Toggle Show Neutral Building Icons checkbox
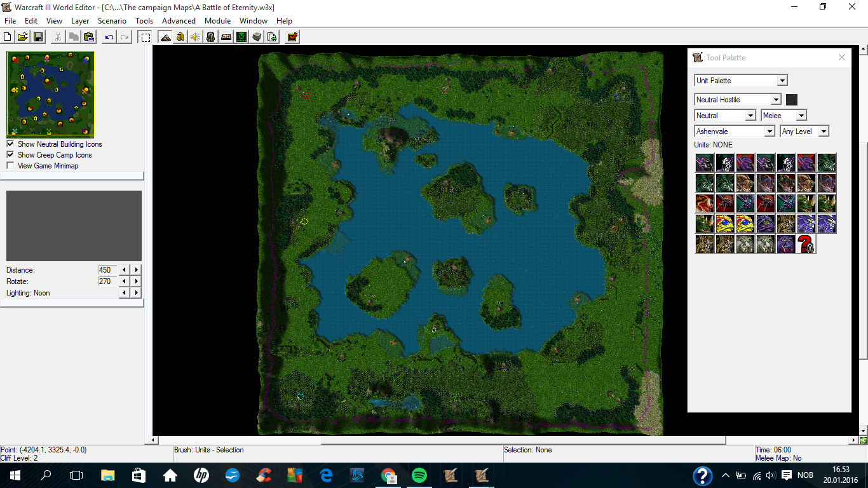Image resolution: width=868 pixels, height=488 pixels. point(10,144)
